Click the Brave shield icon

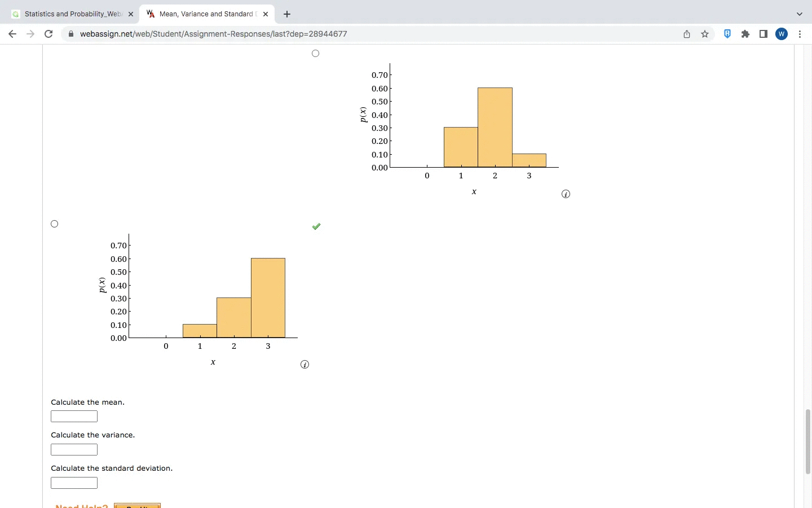[727, 34]
